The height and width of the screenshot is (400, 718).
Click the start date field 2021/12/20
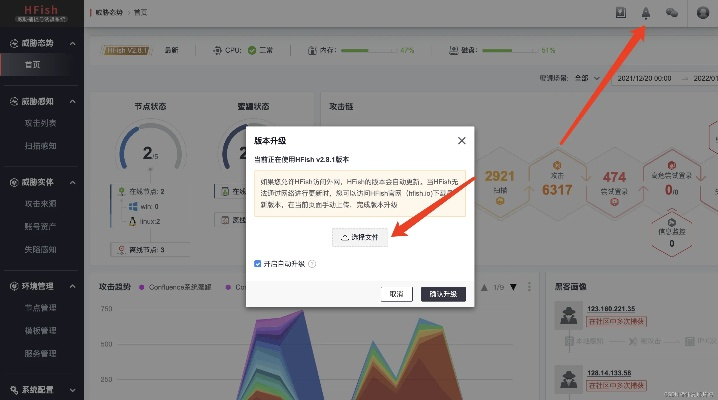pos(649,77)
